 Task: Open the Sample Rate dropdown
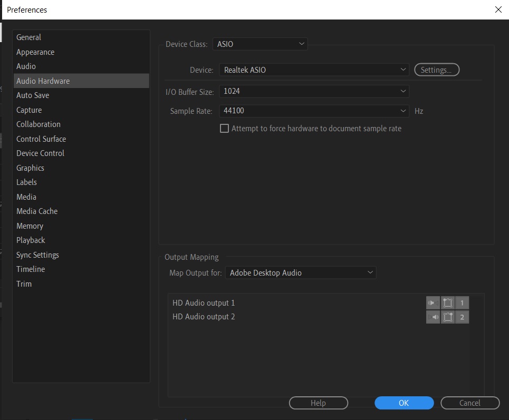click(x=314, y=111)
